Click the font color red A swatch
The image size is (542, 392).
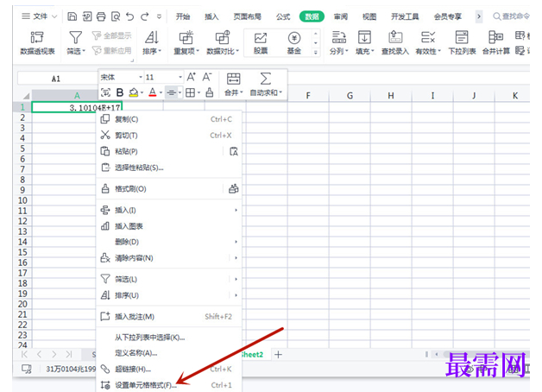pyautogui.click(x=153, y=92)
